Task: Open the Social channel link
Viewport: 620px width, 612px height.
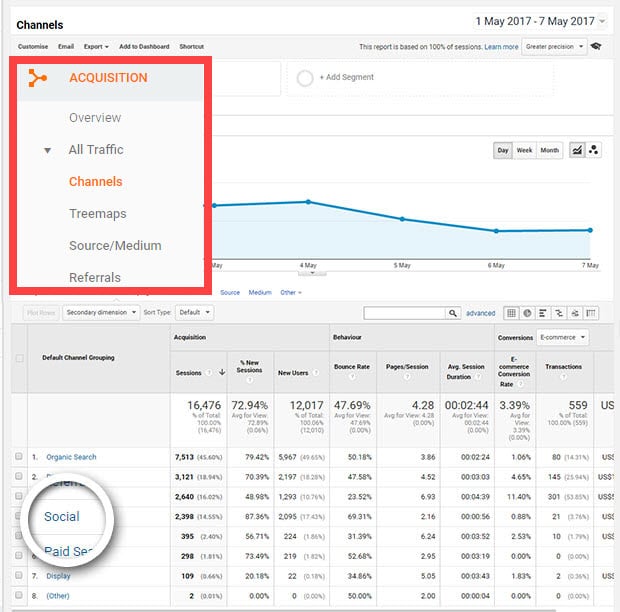Action: 62,516
